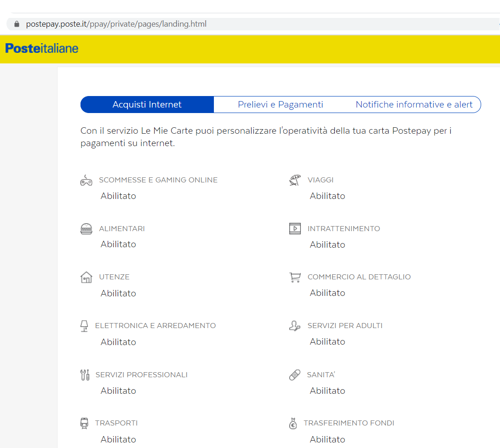Screen dimensions: 500x448
Task: Click SCOMMESSE E GAMING ONLINE label
Action: click(158, 180)
